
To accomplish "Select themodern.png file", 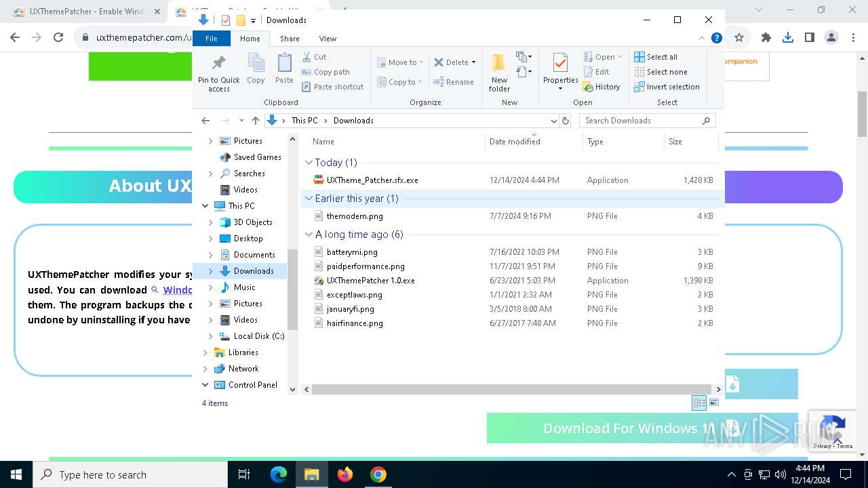I will click(354, 216).
